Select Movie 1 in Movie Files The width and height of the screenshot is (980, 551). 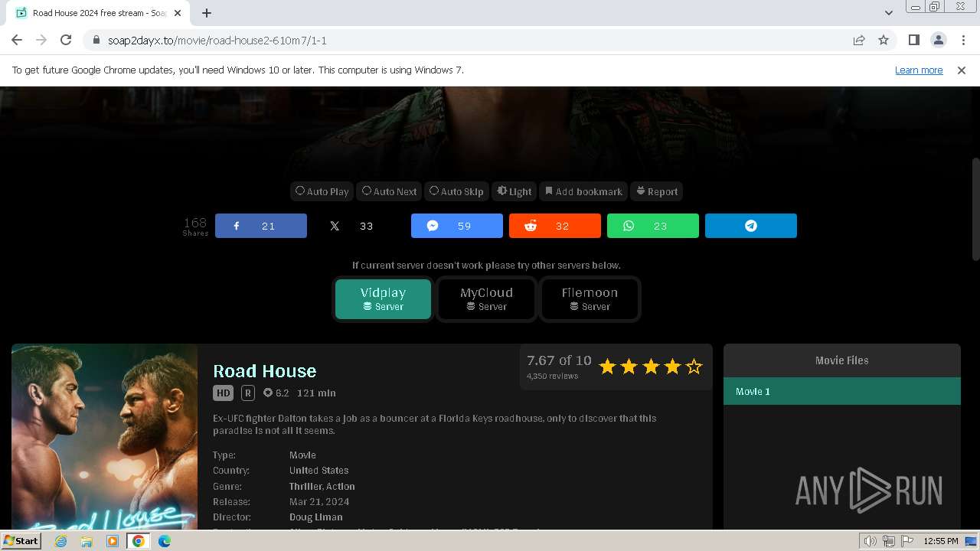click(842, 391)
